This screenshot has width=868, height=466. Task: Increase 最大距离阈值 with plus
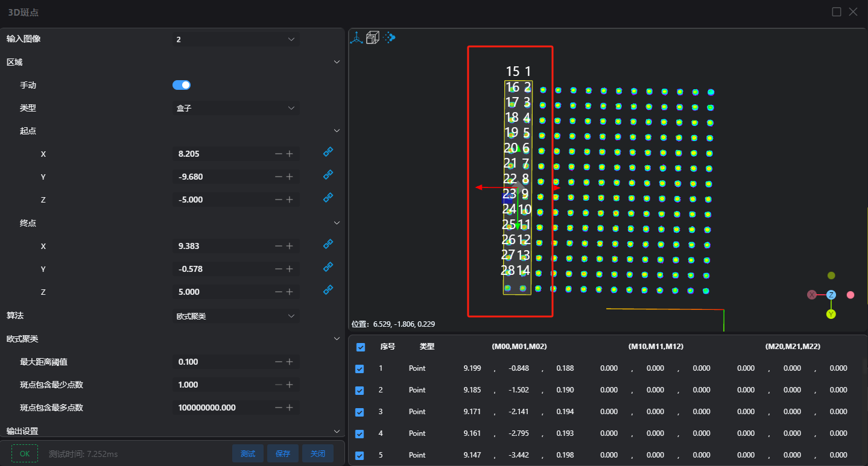click(x=290, y=362)
